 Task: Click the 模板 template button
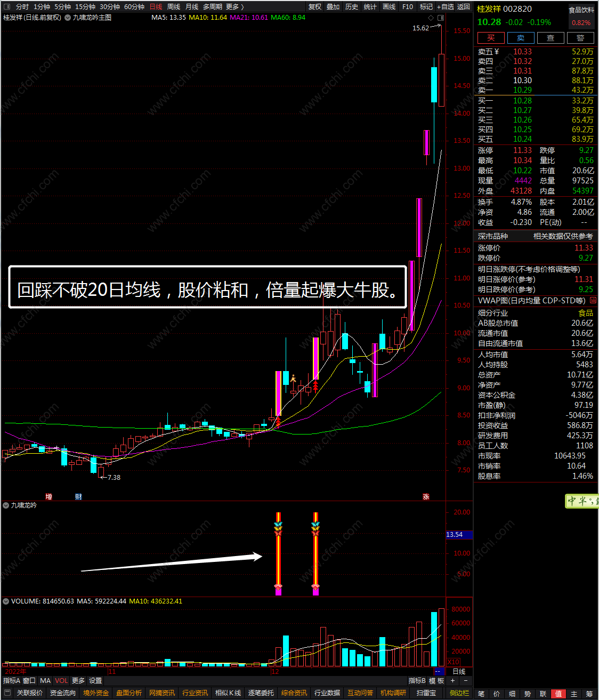click(x=436, y=681)
